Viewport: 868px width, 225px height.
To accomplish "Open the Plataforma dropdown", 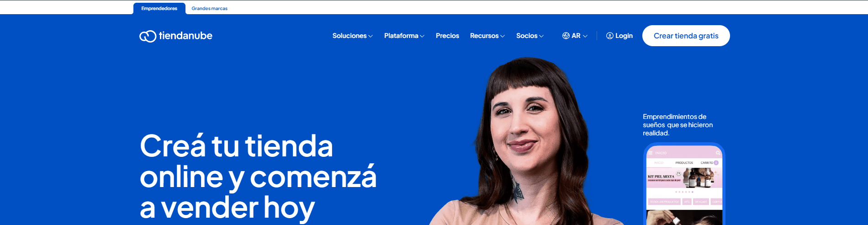I will pyautogui.click(x=404, y=36).
